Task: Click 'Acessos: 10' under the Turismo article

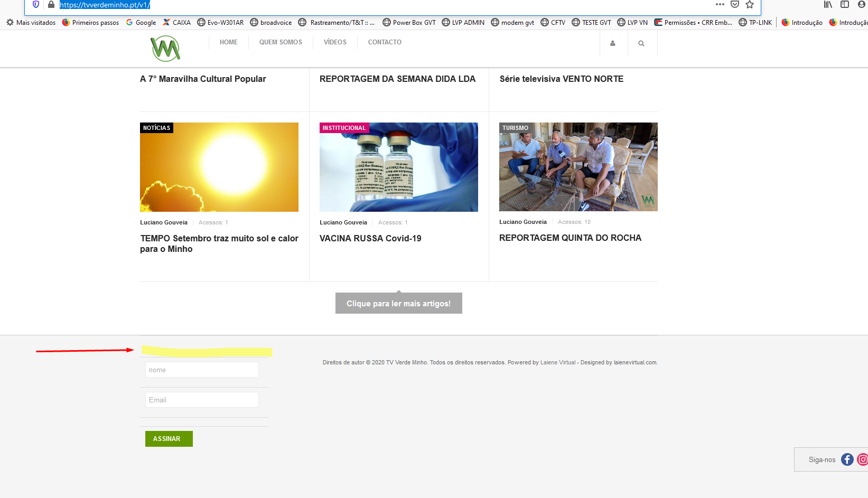Action: [574, 222]
